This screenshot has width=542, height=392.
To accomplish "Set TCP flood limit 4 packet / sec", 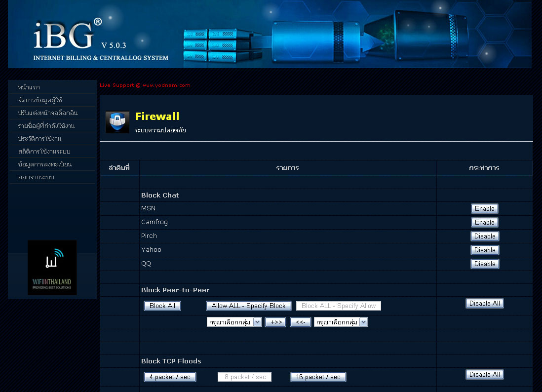I will (x=170, y=377).
